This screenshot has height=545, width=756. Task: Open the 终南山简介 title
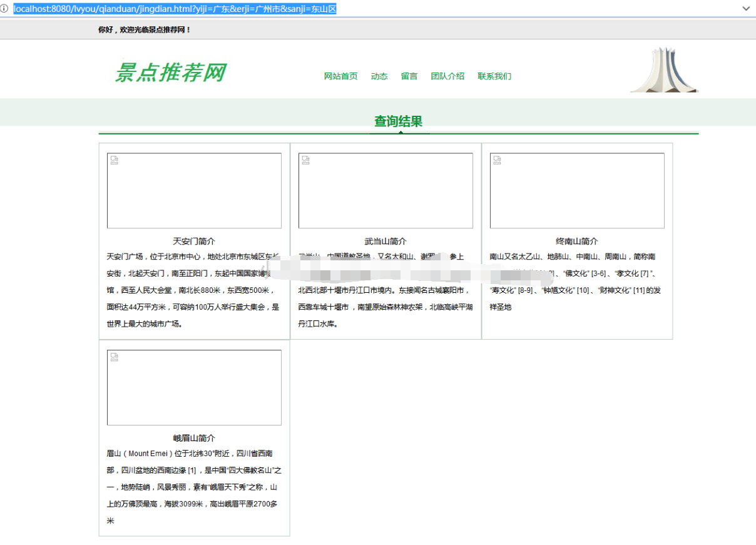coord(577,242)
